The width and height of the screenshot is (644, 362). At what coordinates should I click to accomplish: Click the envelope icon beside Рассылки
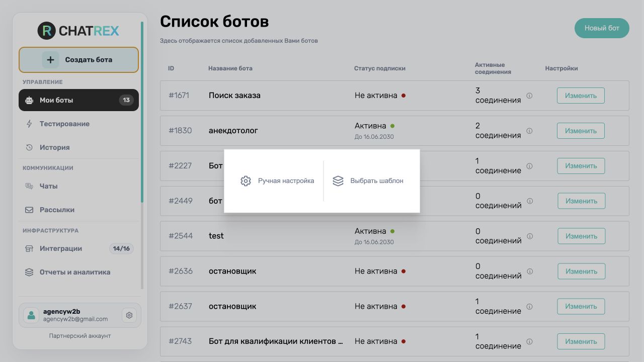pos(29,210)
